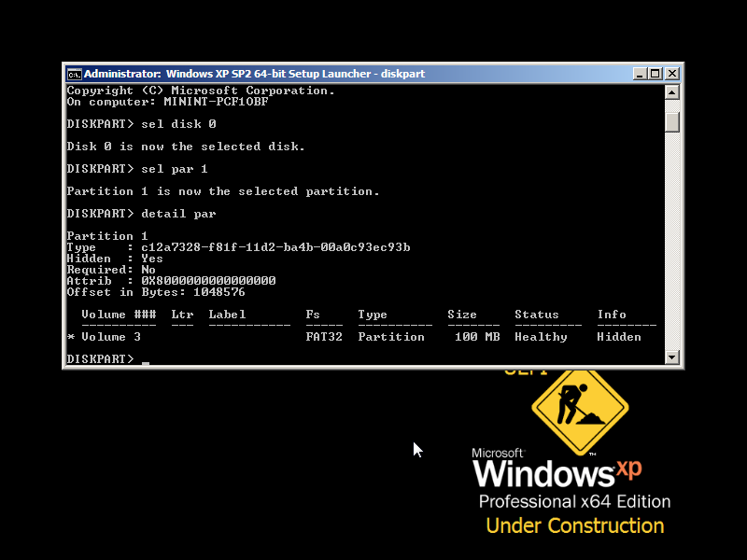Screen dimensions: 747x560
Task: Click 'Partition 1 is now the selected partition.'
Action: pyautogui.click(x=223, y=191)
